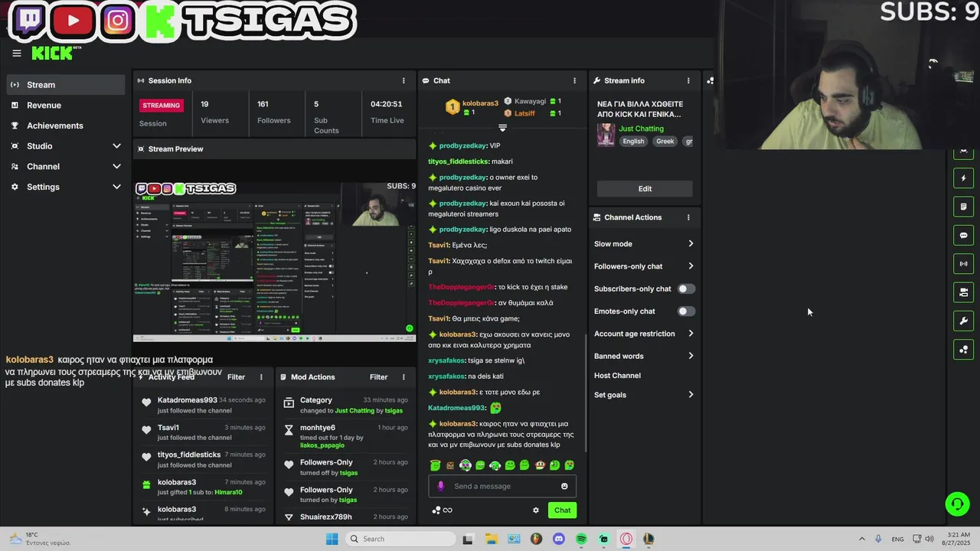
Task: Click the purple microphone in message box
Action: click(440, 486)
